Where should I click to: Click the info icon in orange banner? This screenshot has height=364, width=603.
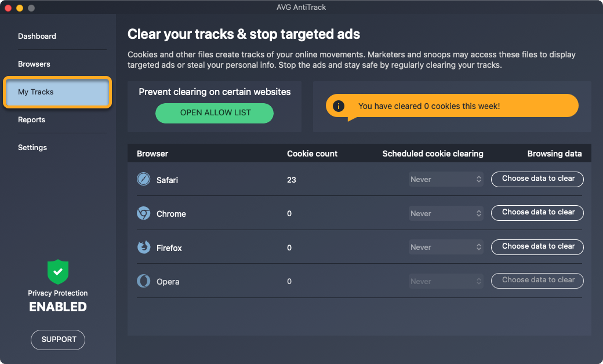point(339,106)
